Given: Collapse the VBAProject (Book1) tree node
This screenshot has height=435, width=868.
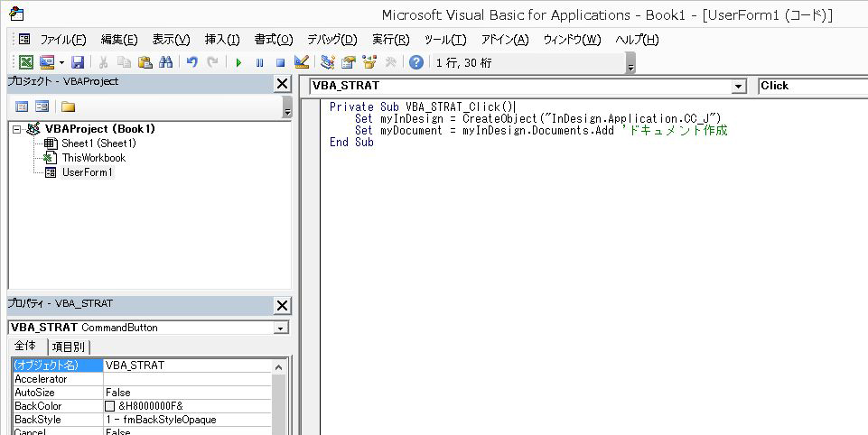Looking at the screenshot, I should (x=17, y=129).
